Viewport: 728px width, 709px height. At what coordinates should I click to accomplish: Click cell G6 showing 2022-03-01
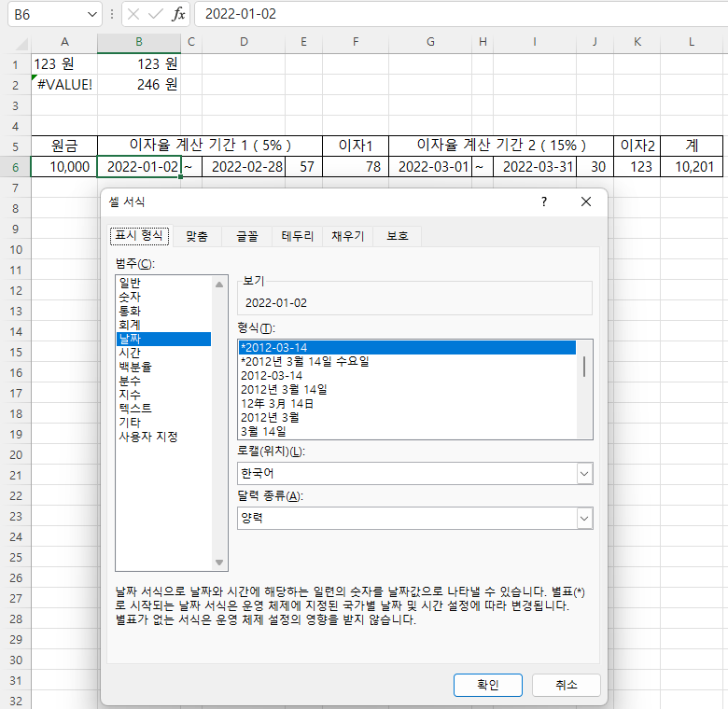point(430,167)
